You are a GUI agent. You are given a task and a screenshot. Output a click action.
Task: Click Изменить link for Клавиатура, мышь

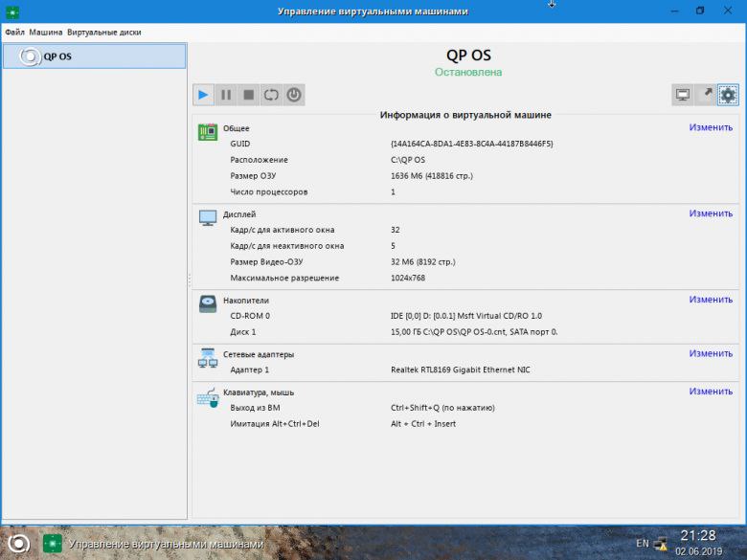coord(711,391)
